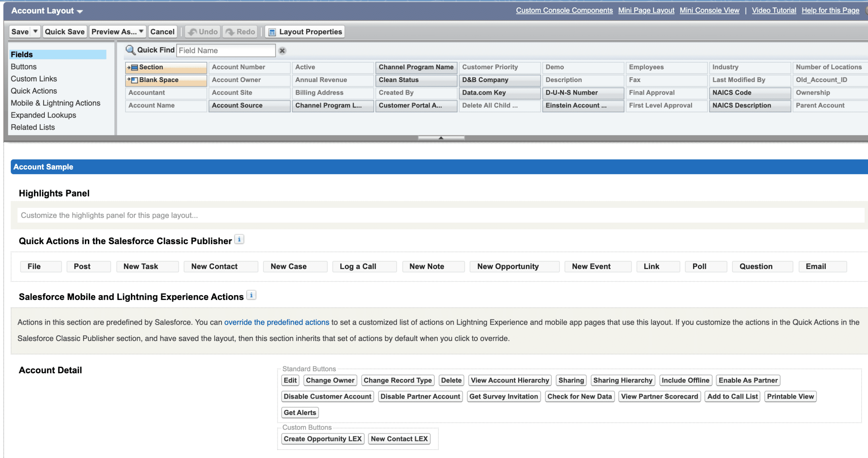Click the Quick Find magnifier icon
This screenshot has width=868, height=458.
[130, 50]
